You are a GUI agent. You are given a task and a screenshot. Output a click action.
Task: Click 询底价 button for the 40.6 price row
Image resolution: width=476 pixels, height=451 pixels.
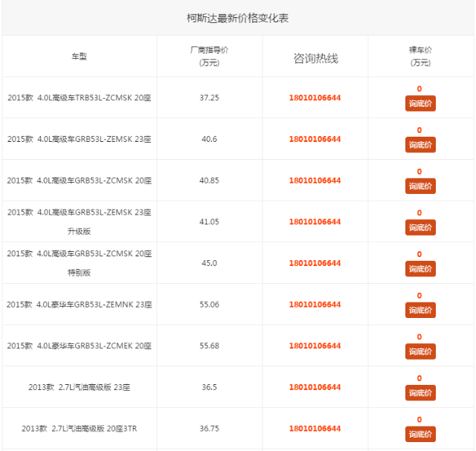[x=420, y=145]
